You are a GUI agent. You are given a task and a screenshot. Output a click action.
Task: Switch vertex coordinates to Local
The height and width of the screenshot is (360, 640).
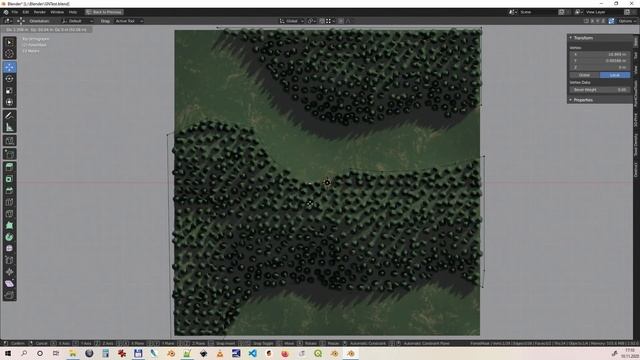tap(615, 75)
